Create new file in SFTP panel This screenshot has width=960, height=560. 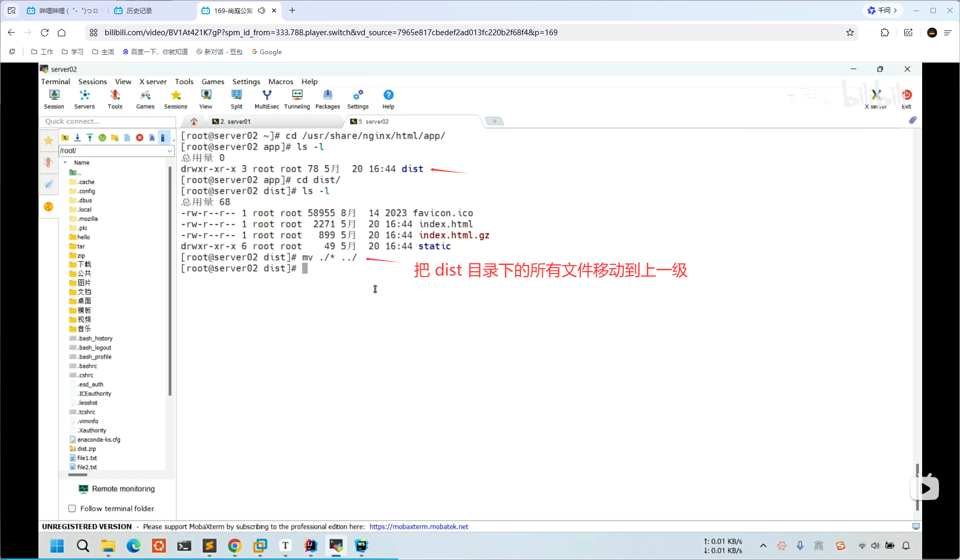pyautogui.click(x=127, y=138)
